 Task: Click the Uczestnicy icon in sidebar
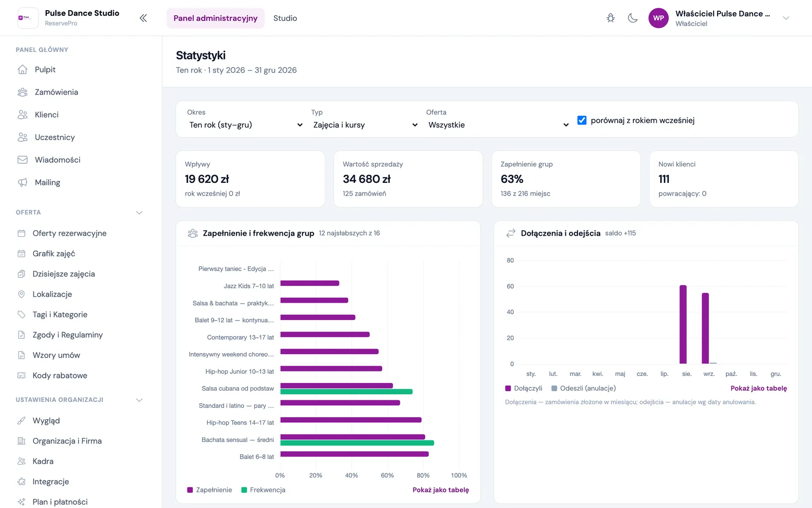pos(22,137)
